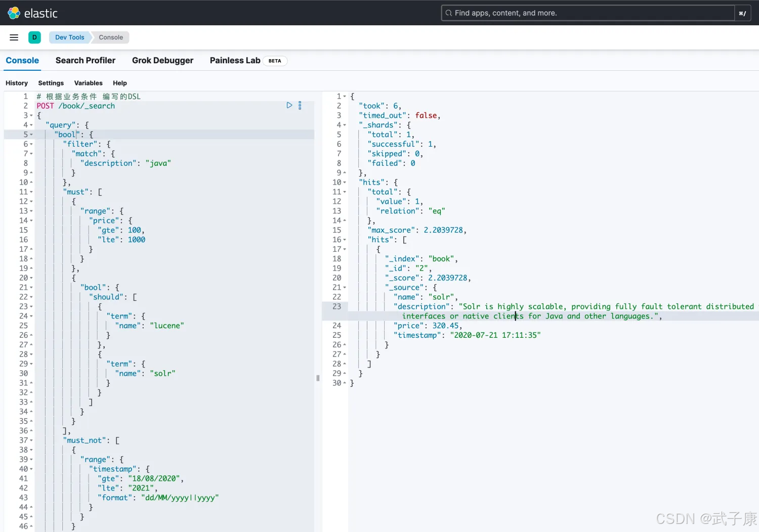Click the BETA badge beside Painless Lab

[x=275, y=61]
